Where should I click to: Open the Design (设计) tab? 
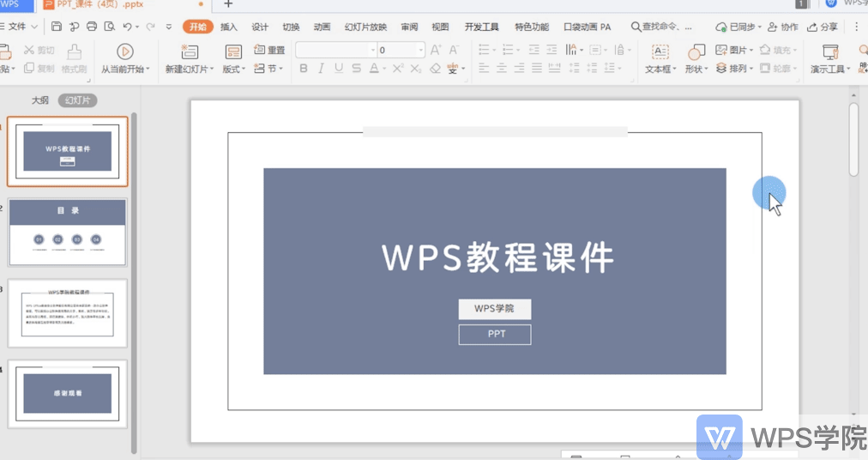[260, 27]
